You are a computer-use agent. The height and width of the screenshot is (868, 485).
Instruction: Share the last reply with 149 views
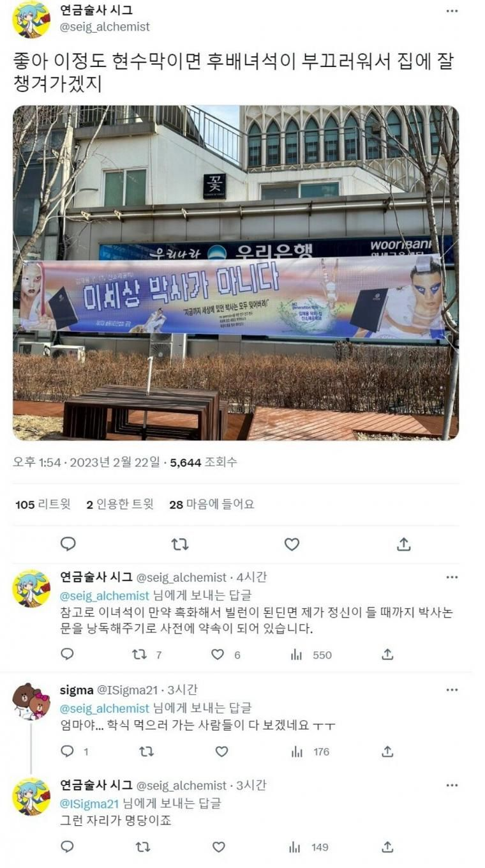pyautogui.click(x=387, y=847)
